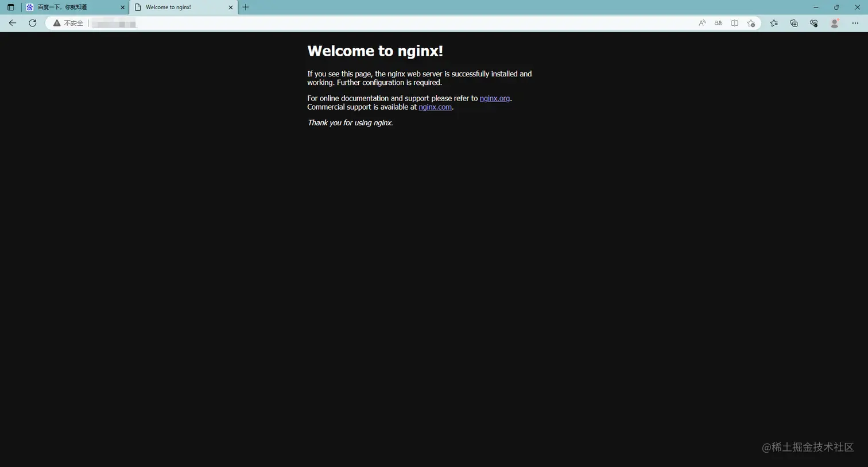Open the user profile avatar

(x=835, y=23)
